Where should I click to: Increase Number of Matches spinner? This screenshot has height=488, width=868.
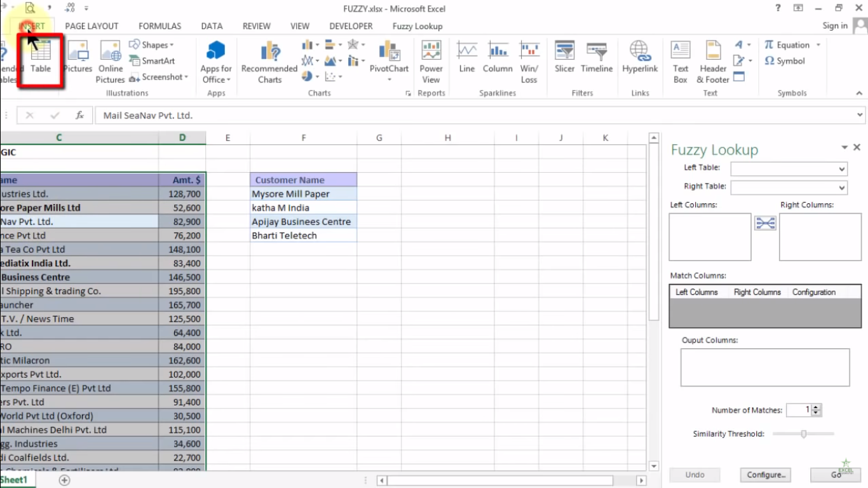(817, 407)
